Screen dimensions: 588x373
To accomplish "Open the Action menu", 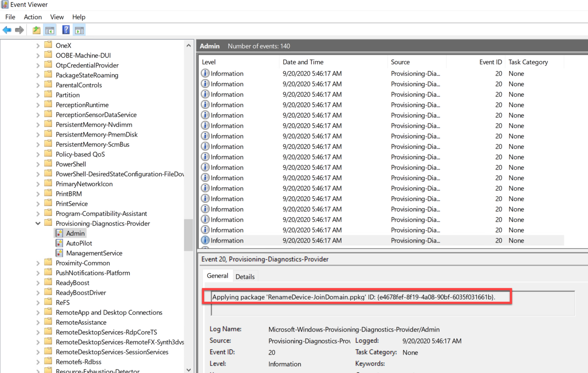I will pyautogui.click(x=33, y=17).
